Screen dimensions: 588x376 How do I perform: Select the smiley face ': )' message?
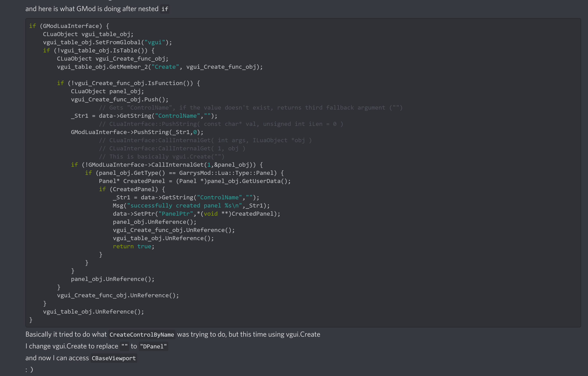pyautogui.click(x=29, y=369)
